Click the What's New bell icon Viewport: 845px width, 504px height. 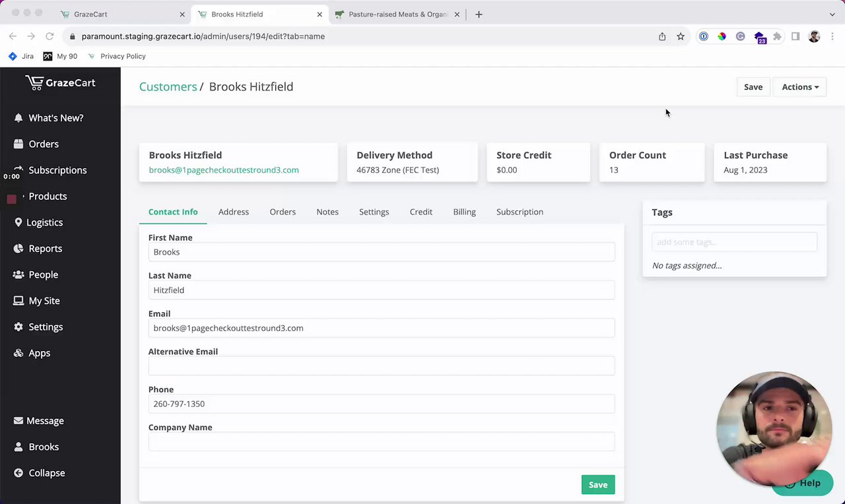pyautogui.click(x=18, y=118)
